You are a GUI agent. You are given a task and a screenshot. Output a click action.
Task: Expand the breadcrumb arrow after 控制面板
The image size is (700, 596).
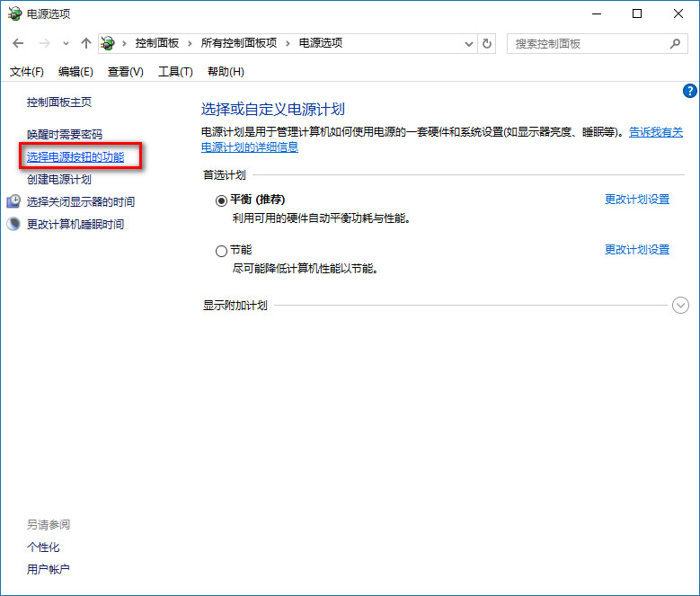click(x=191, y=43)
